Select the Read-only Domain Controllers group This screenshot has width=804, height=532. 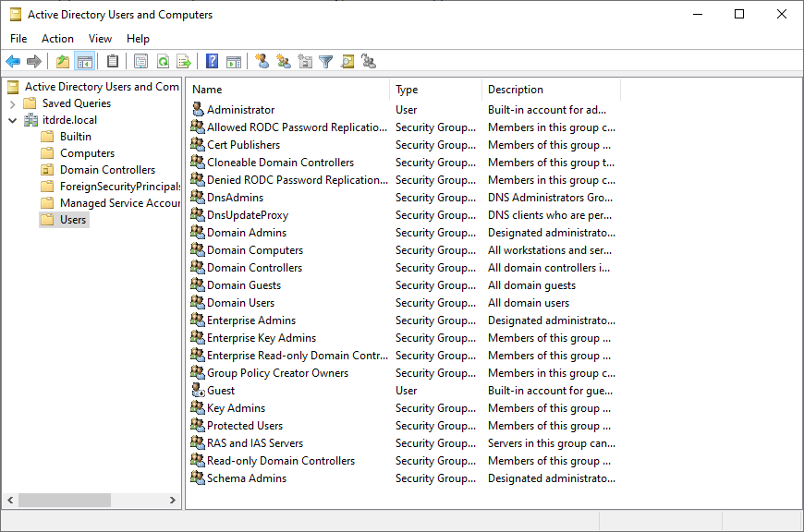(x=281, y=460)
